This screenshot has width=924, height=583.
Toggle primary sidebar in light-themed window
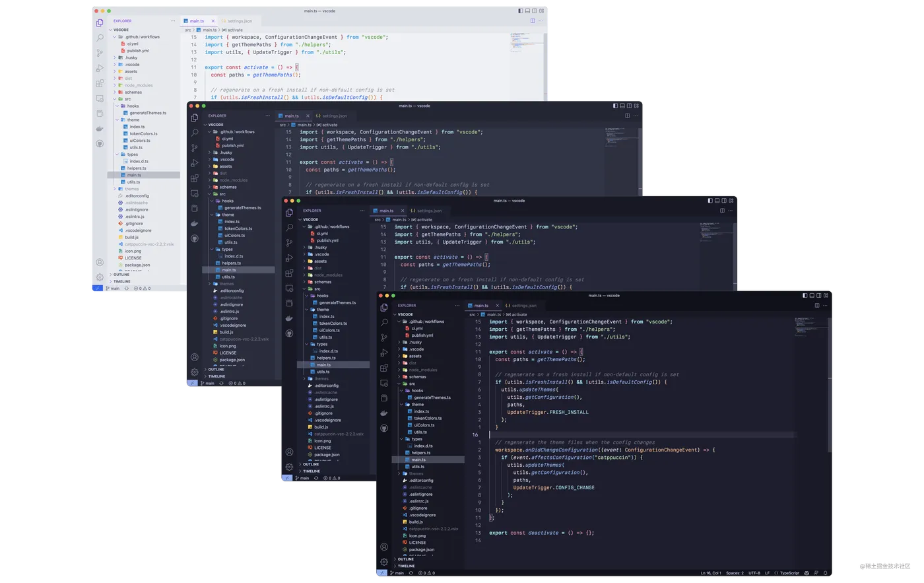(x=520, y=11)
